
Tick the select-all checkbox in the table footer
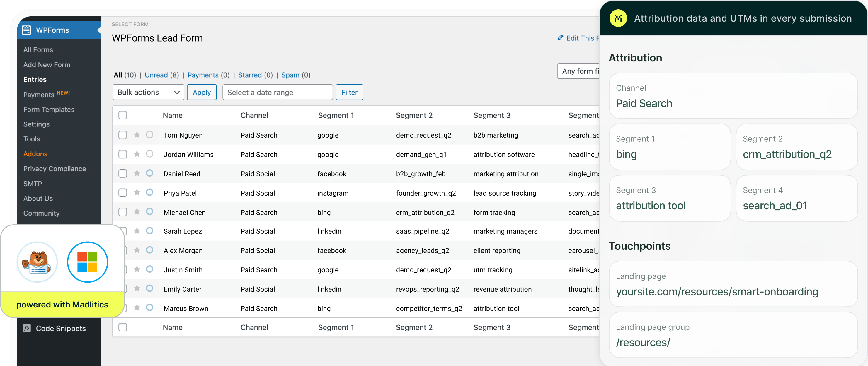click(123, 327)
